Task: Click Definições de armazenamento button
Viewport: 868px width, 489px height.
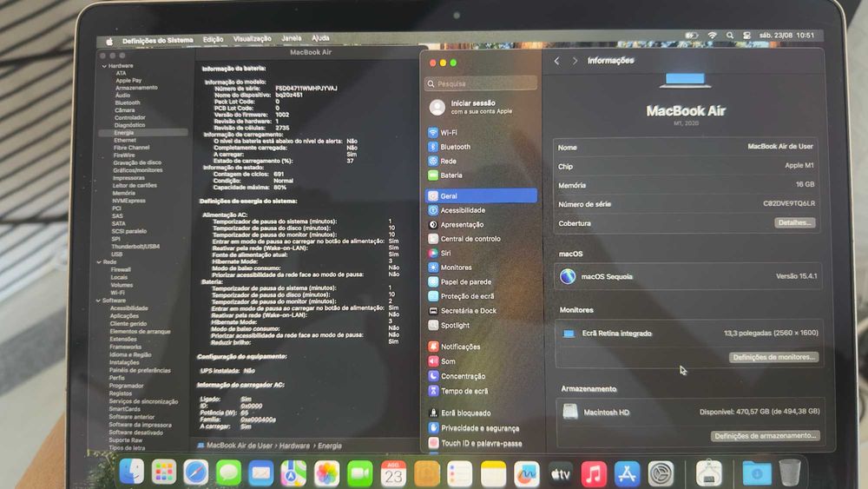Action: coord(765,436)
